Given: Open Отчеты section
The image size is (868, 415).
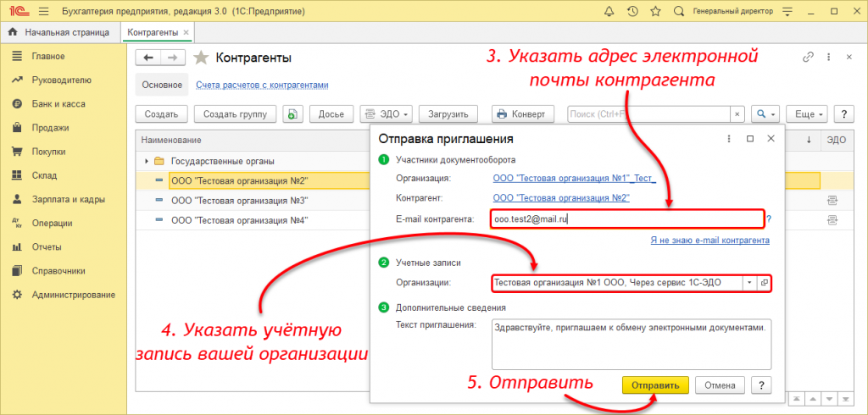Looking at the screenshot, I should [x=47, y=246].
